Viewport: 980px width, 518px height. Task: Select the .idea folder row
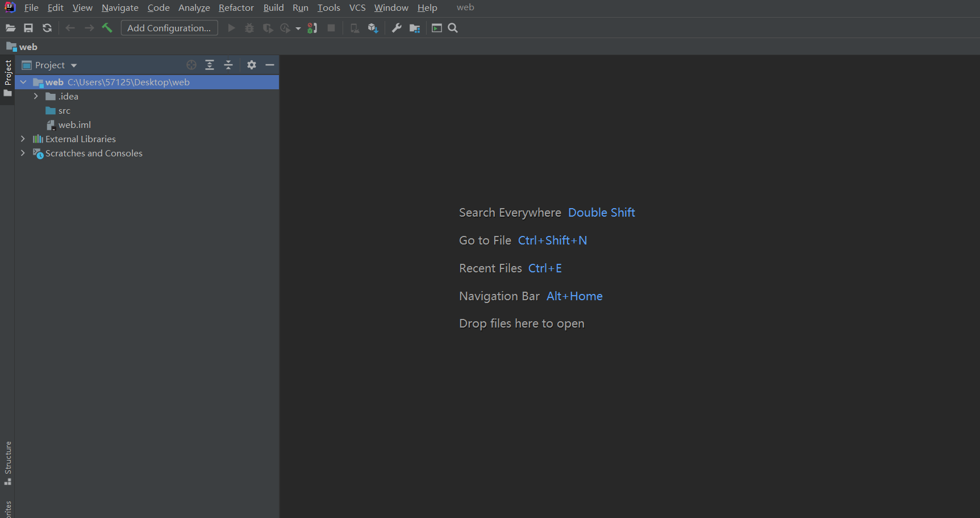pyautogui.click(x=147, y=96)
